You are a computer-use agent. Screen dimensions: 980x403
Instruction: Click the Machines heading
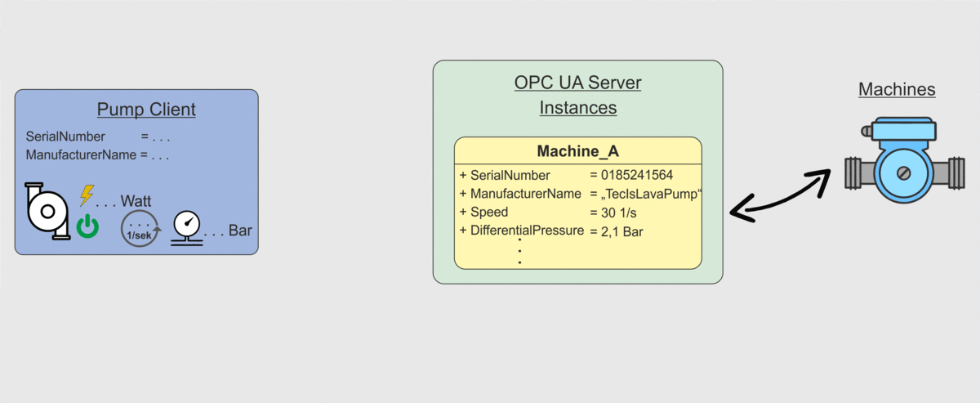897,89
